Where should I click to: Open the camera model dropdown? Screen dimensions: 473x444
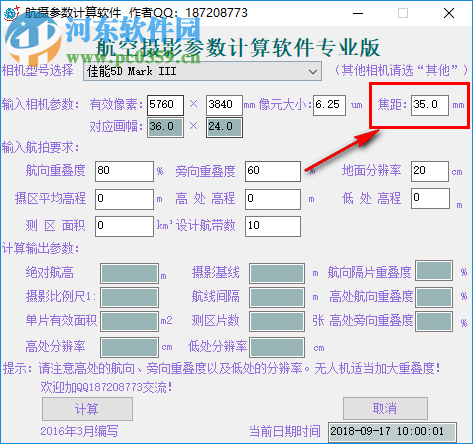(202, 71)
